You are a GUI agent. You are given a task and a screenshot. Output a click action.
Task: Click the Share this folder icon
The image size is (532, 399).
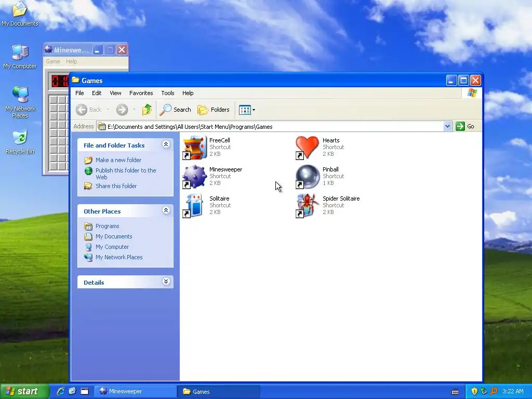(x=88, y=186)
